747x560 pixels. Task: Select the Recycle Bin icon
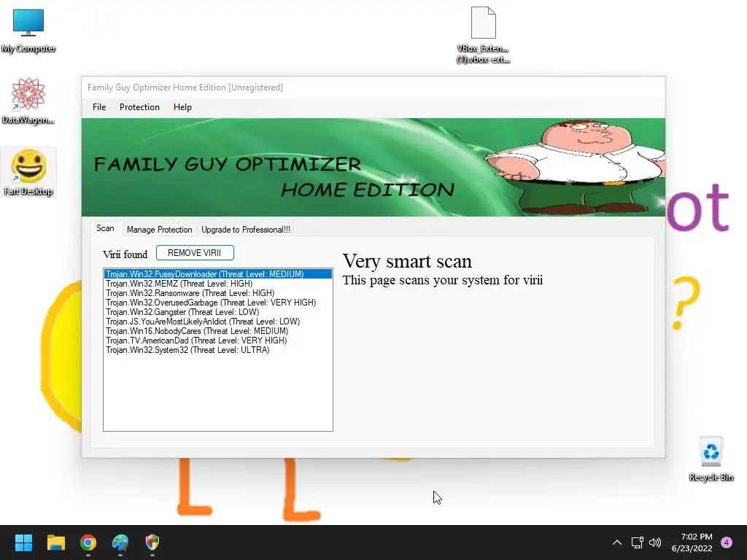[711, 459]
